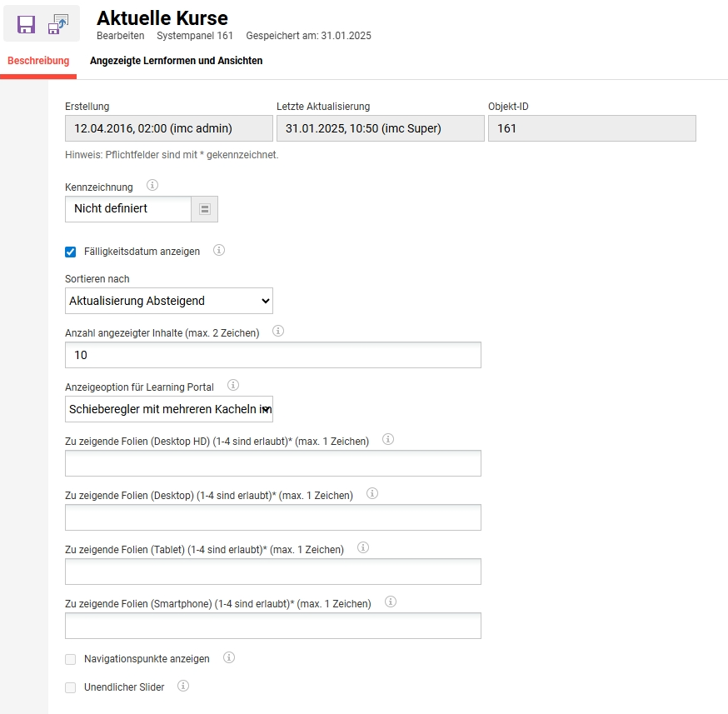Click info icon beside Fälligkeitsdatum anzeigen
Screen dimensions: 728x714
[x=219, y=250]
